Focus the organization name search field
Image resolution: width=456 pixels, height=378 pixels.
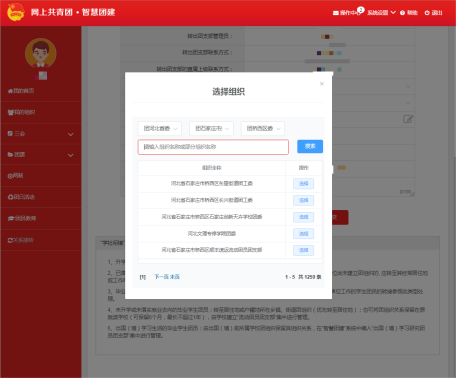click(213, 147)
